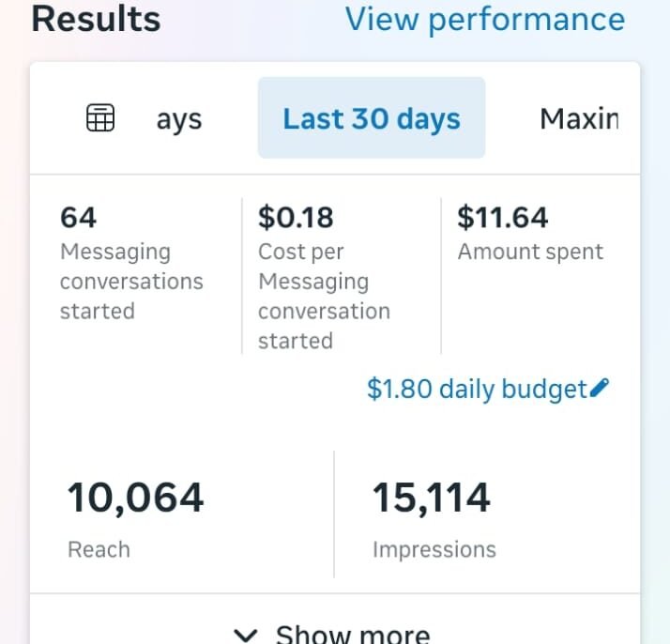670x644 pixels.
Task: Click the Cost per Messaging conversation label
Action: click(x=324, y=297)
